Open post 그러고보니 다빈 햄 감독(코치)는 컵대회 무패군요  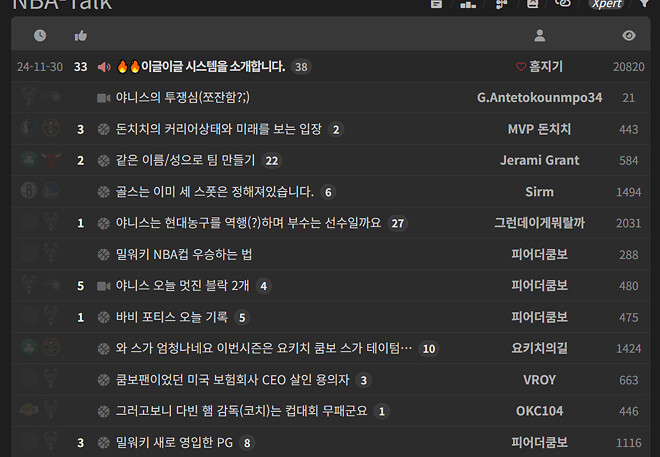(x=242, y=411)
